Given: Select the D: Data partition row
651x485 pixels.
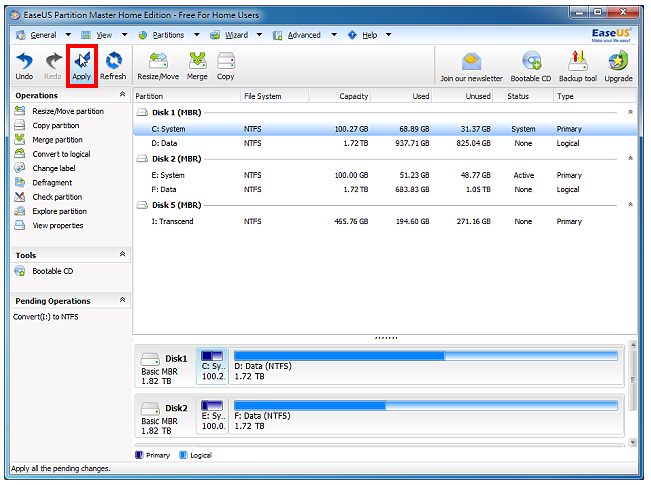Looking at the screenshot, I should (385, 143).
